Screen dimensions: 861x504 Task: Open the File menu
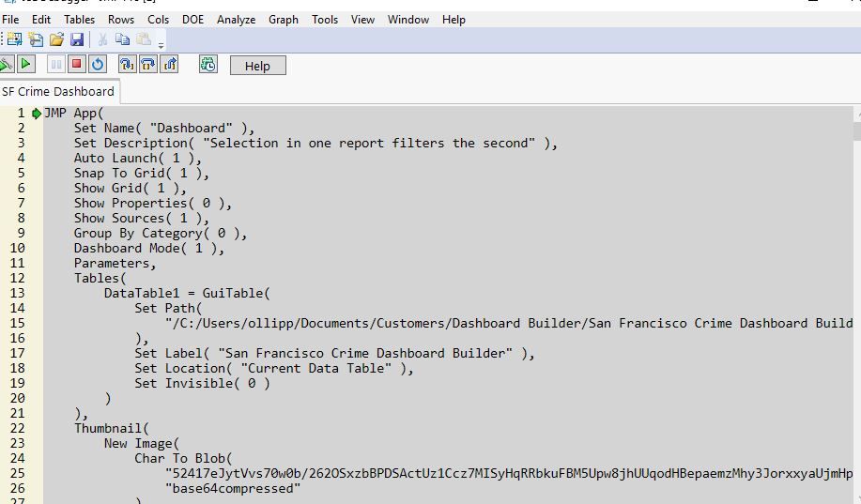(x=10, y=20)
